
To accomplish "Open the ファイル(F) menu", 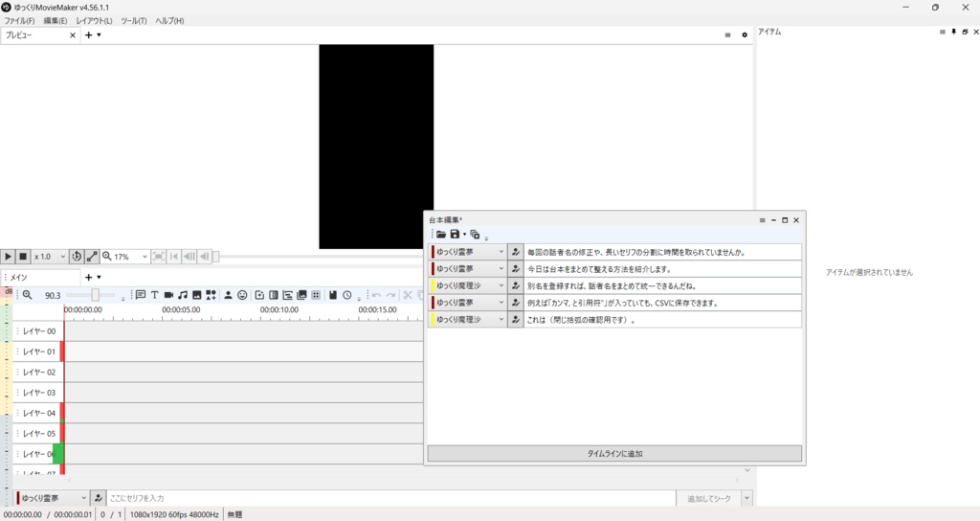I will click(x=19, y=21).
